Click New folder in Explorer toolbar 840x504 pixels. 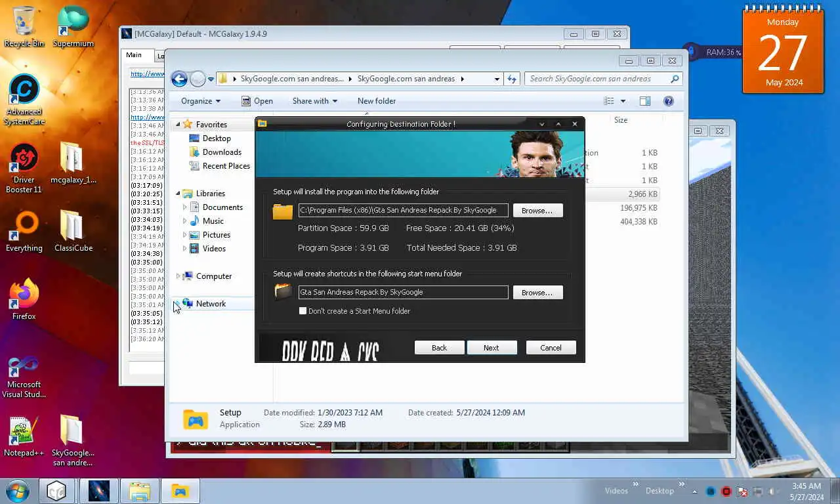click(377, 101)
